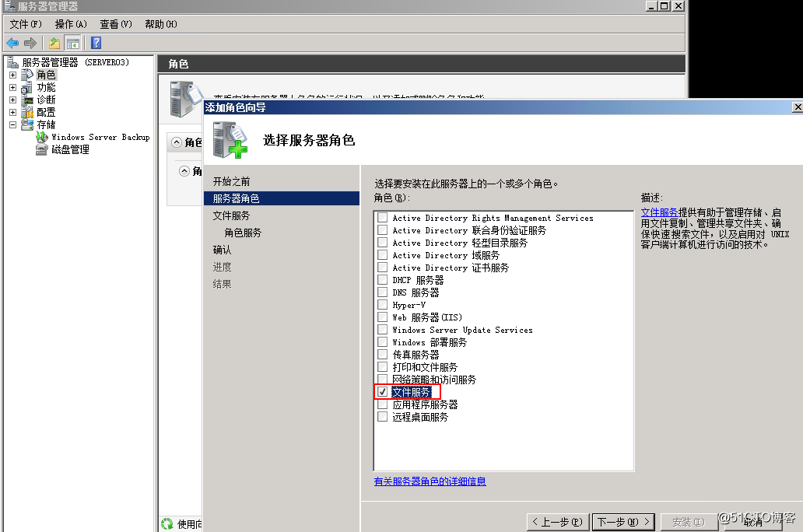The image size is (803, 532).
Task: Click the refresh icon next to 使用向
Action: pyautogui.click(x=167, y=523)
